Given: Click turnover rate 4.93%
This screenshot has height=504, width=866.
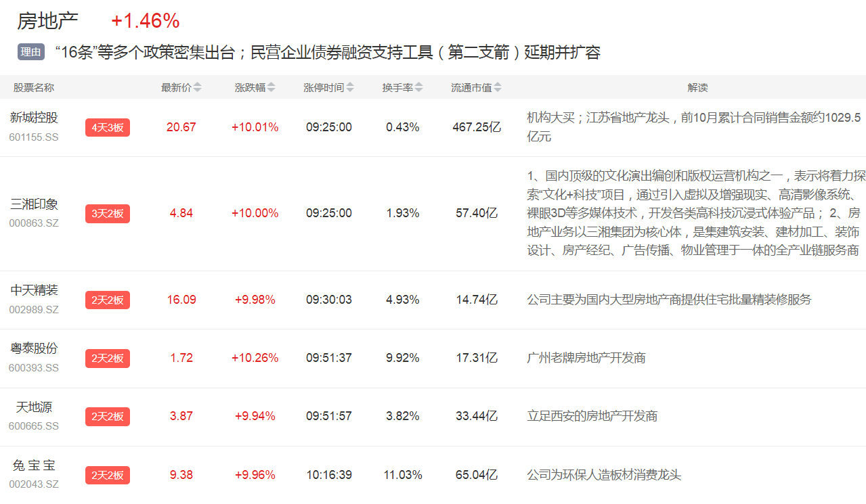Looking at the screenshot, I should point(403,300).
